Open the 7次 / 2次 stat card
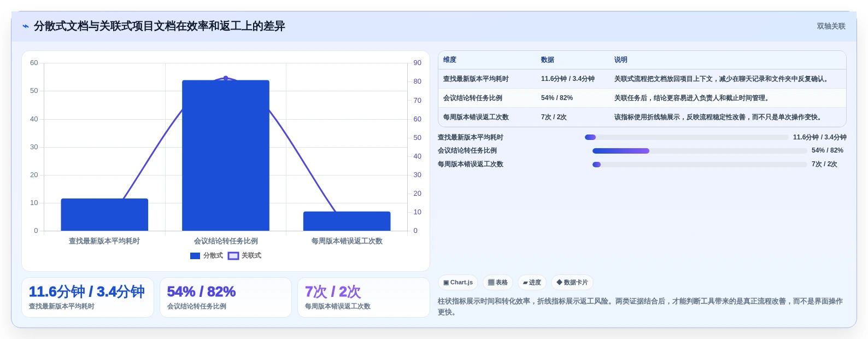The image size is (868, 339). pyautogui.click(x=363, y=297)
